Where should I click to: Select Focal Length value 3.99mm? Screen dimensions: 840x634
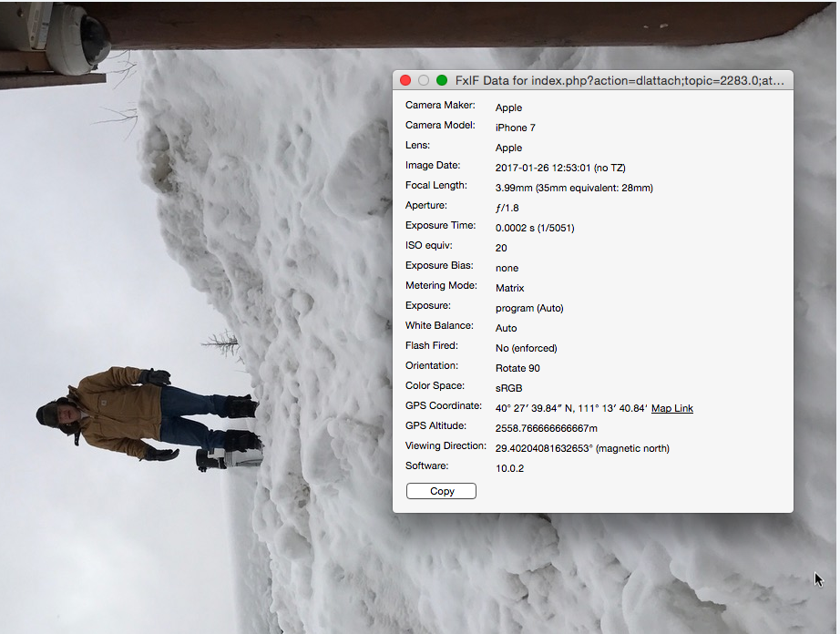pos(514,188)
